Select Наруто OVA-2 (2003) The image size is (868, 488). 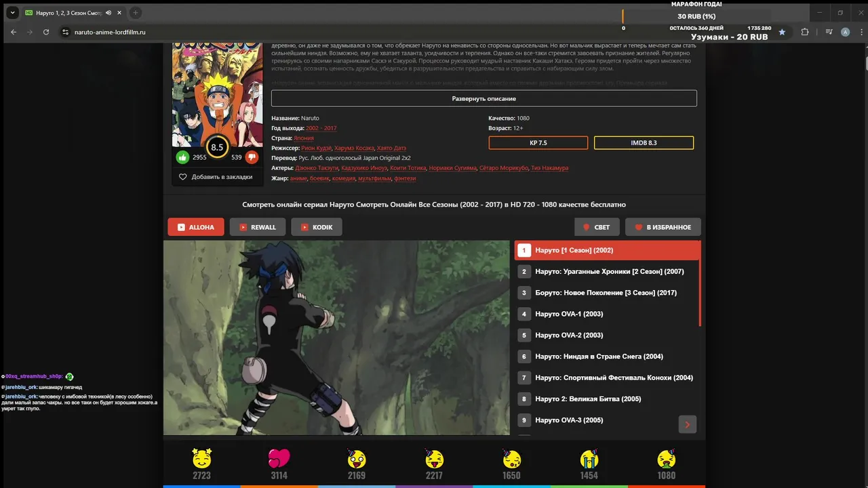coord(607,335)
